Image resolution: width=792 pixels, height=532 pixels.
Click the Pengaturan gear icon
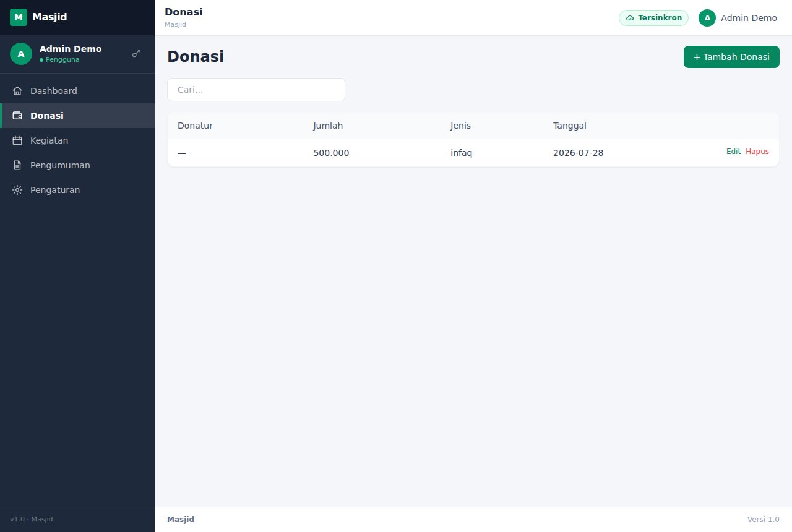pos(17,190)
